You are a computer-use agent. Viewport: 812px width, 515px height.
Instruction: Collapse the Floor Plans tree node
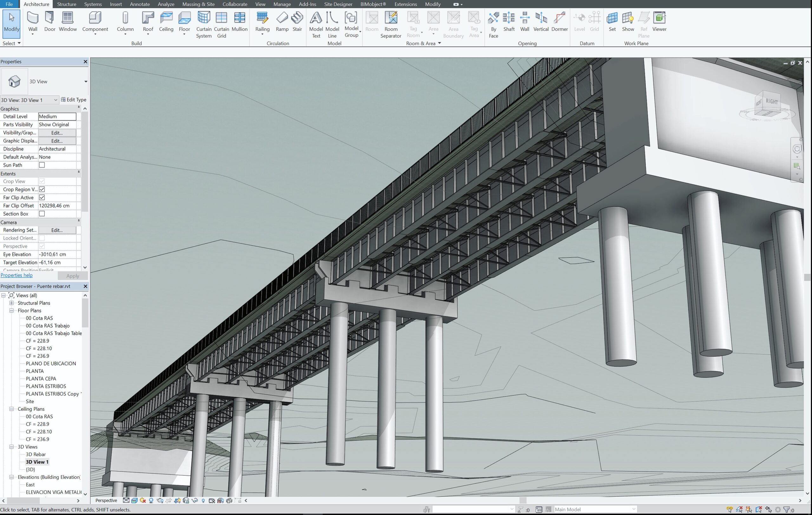(11, 310)
